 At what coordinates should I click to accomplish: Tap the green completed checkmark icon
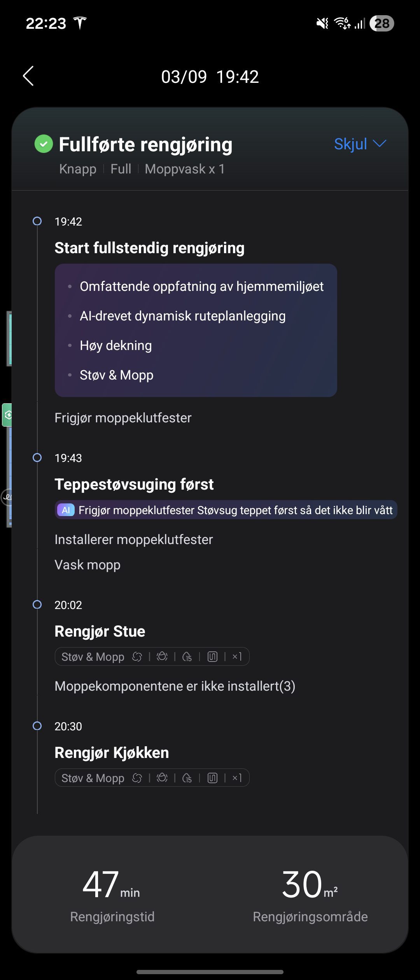click(x=44, y=144)
